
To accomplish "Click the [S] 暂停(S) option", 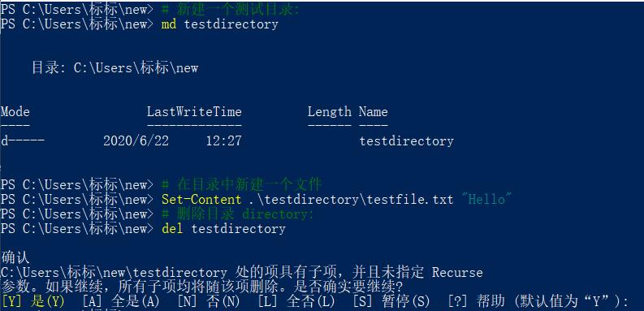I will pos(391,302).
